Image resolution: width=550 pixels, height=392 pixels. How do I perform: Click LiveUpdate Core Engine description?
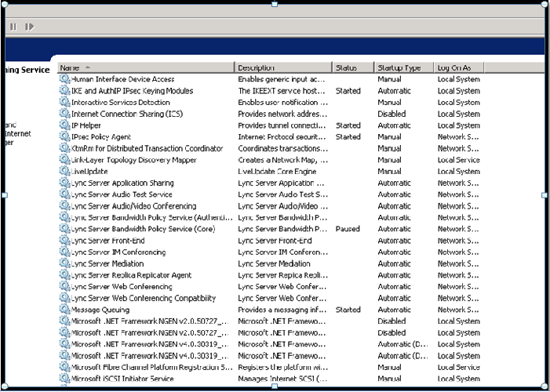pyautogui.click(x=277, y=172)
